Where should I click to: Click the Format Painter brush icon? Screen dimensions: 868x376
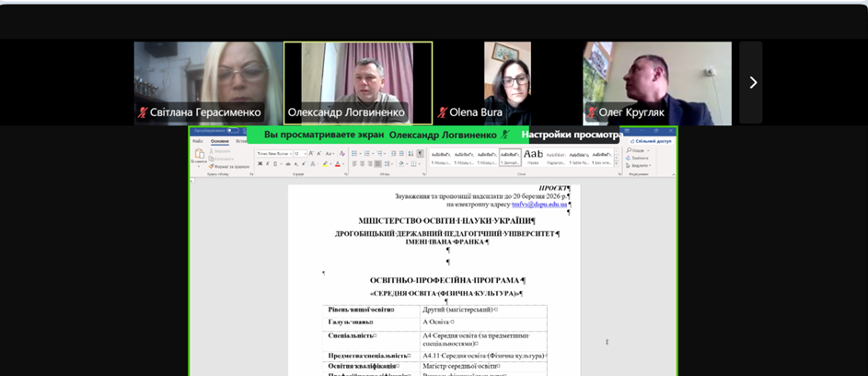212,166
